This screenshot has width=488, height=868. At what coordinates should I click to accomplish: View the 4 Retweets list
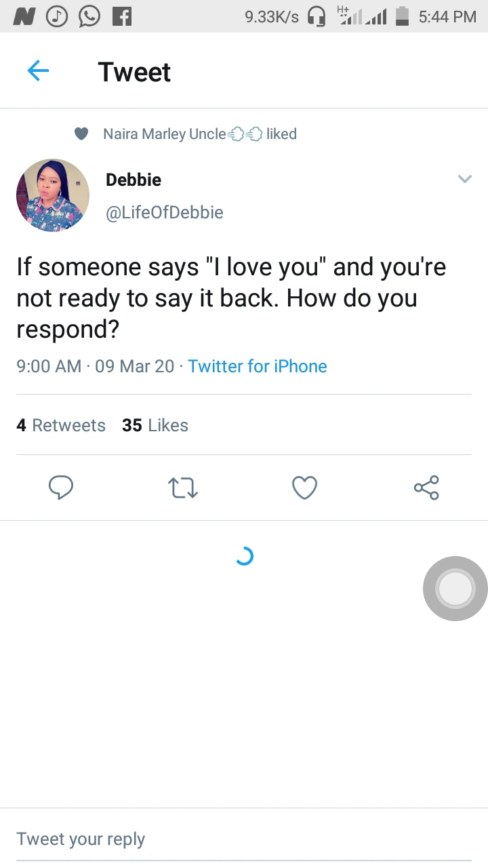click(61, 425)
